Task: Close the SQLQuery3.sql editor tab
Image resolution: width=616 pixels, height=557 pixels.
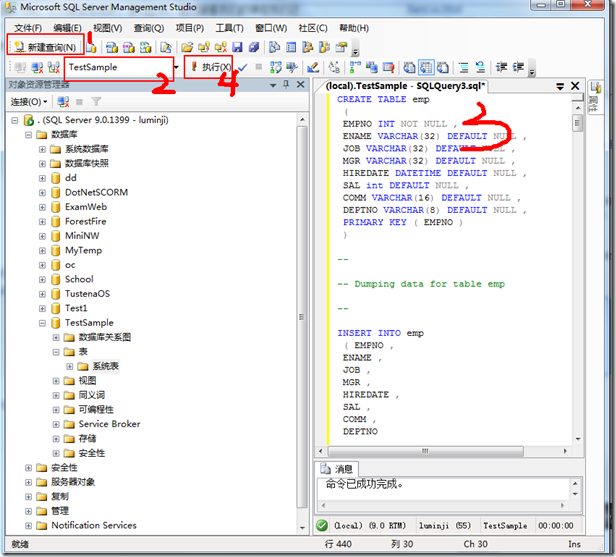Action: click(x=575, y=86)
